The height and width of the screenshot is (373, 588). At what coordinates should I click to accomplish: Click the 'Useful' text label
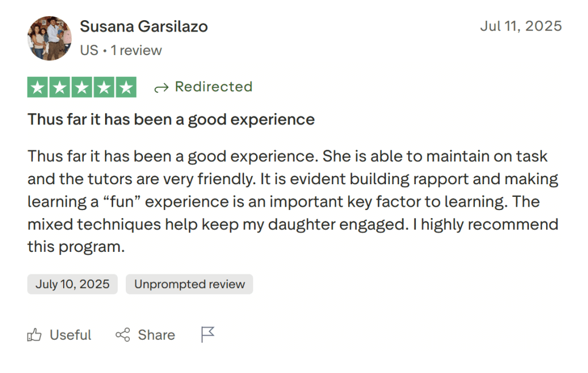point(71,335)
